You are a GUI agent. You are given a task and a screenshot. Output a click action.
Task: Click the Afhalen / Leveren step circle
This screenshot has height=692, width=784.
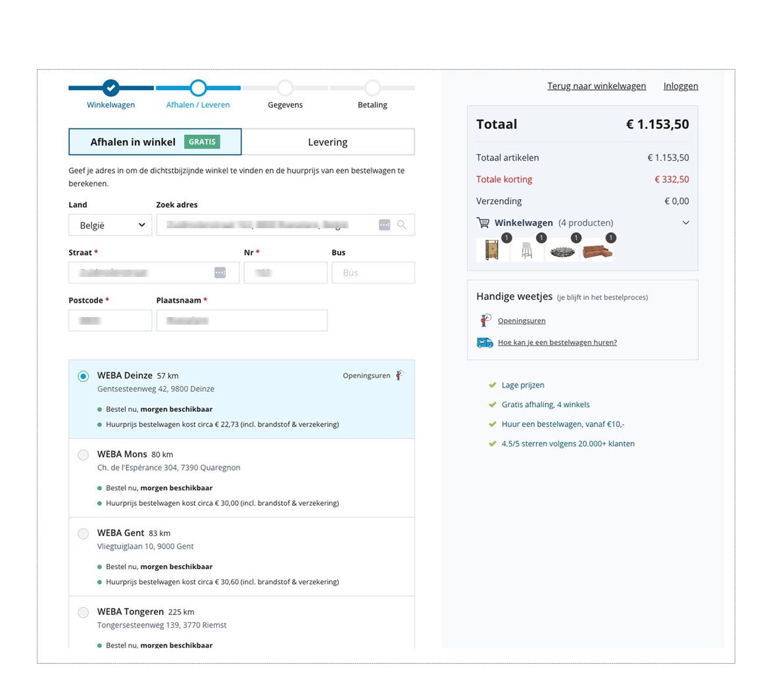pyautogui.click(x=198, y=88)
